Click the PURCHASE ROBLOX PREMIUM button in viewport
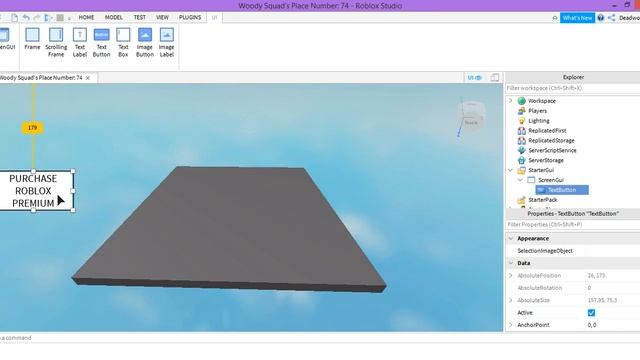640x360 pixels. coord(36,191)
